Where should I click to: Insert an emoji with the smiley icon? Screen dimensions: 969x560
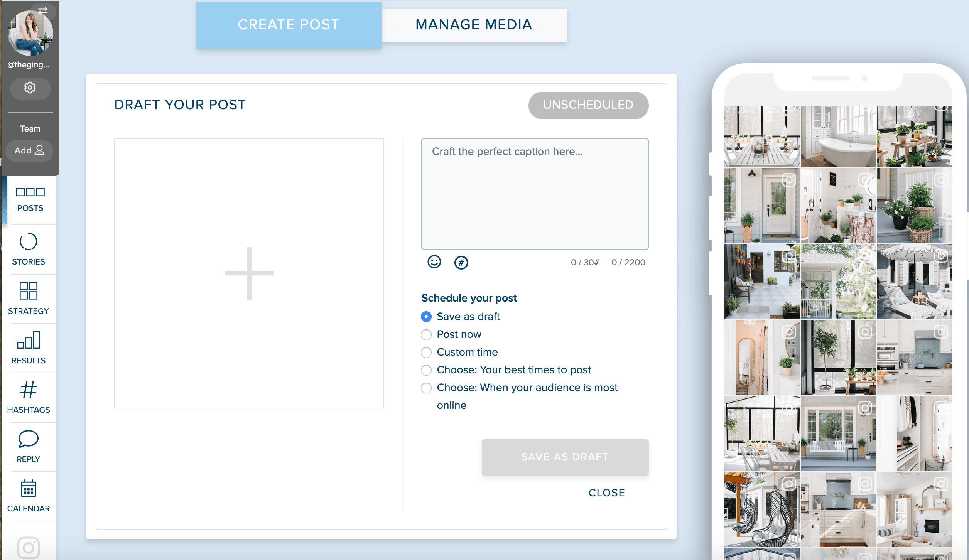tap(434, 262)
